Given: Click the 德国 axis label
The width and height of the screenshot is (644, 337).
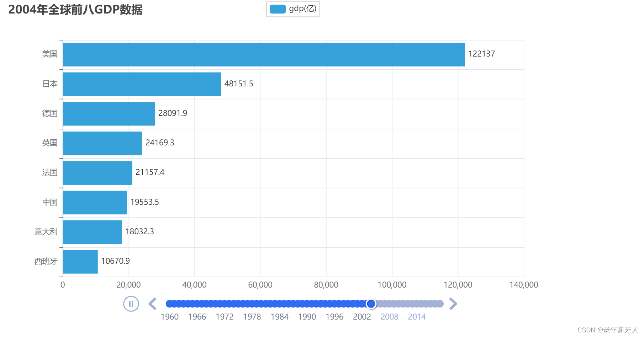Looking at the screenshot, I should pyautogui.click(x=50, y=113).
